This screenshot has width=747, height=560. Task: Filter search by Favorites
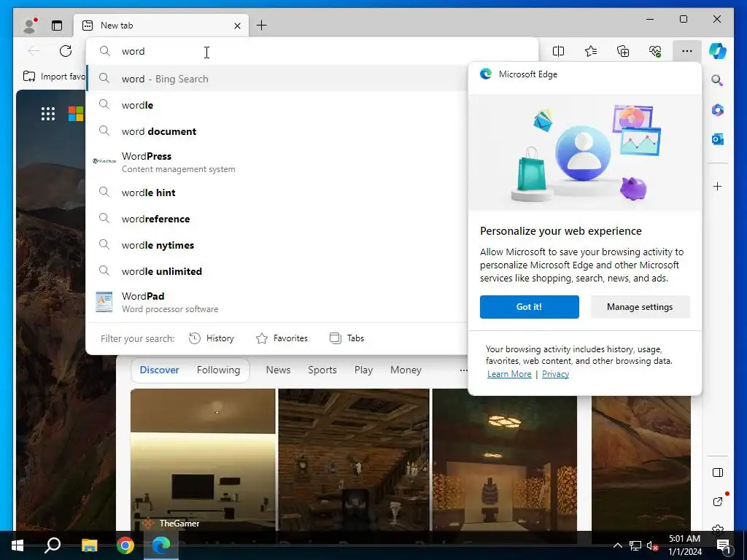pyautogui.click(x=282, y=338)
